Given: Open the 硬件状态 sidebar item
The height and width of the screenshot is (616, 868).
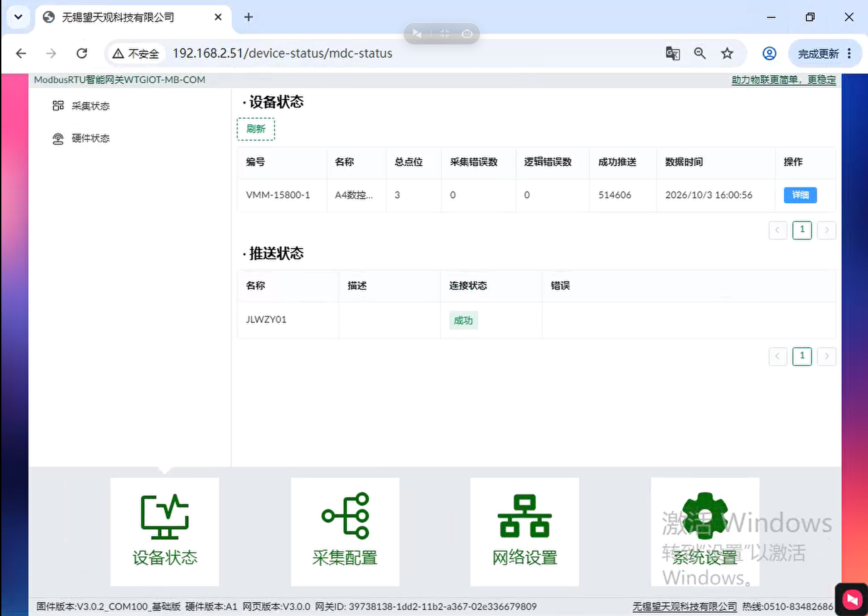Looking at the screenshot, I should pyautogui.click(x=81, y=139).
